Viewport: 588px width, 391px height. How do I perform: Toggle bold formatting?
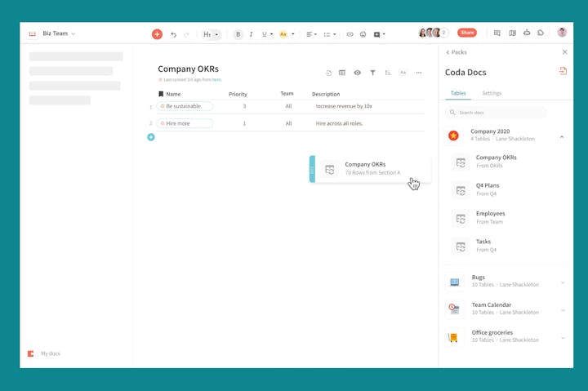238,34
